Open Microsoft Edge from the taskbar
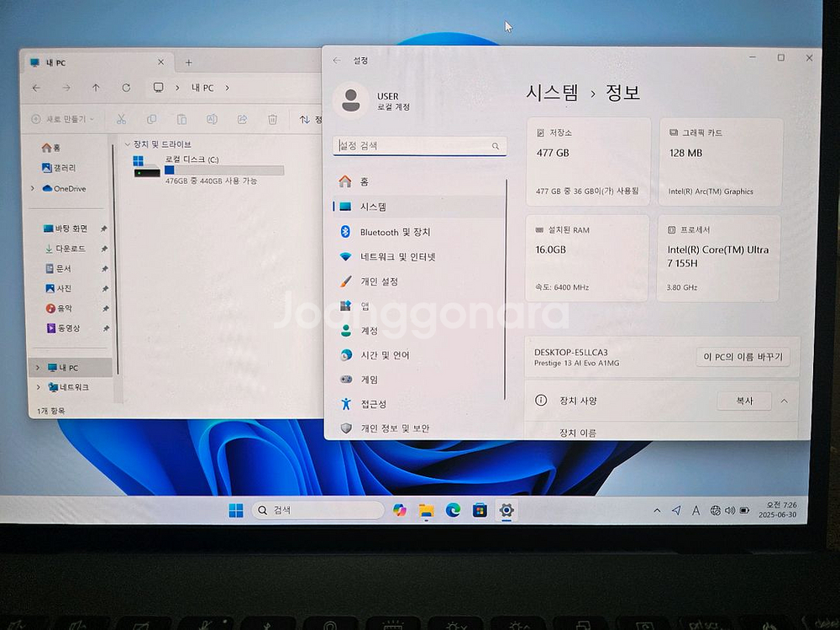840x630 pixels. (454, 511)
